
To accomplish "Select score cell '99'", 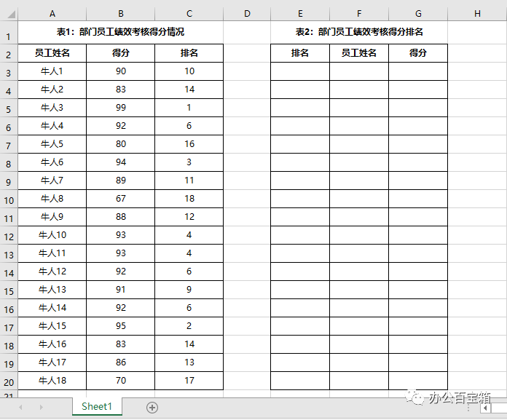I will click(x=121, y=108).
